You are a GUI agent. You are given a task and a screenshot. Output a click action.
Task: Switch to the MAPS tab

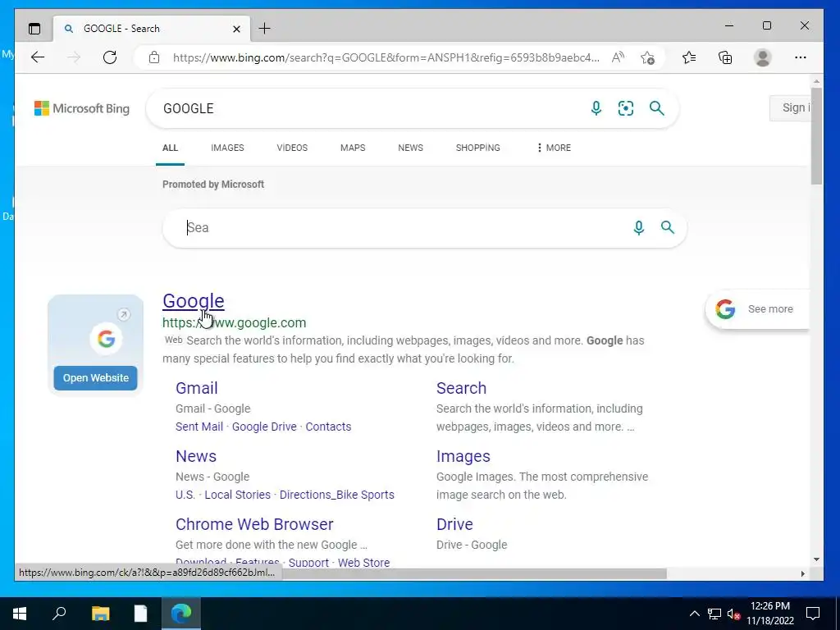coord(353,148)
